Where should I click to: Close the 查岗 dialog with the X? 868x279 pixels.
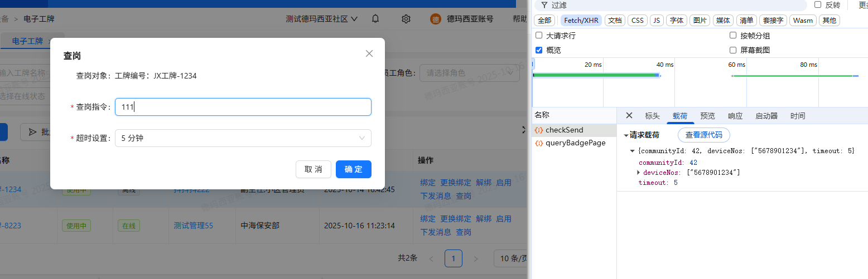click(369, 53)
